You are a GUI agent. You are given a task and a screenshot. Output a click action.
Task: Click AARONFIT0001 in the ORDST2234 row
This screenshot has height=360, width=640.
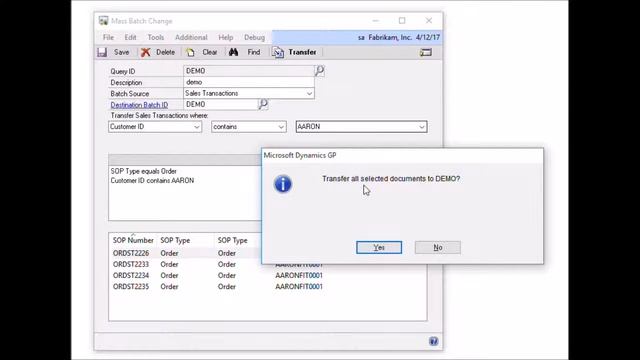point(299,276)
